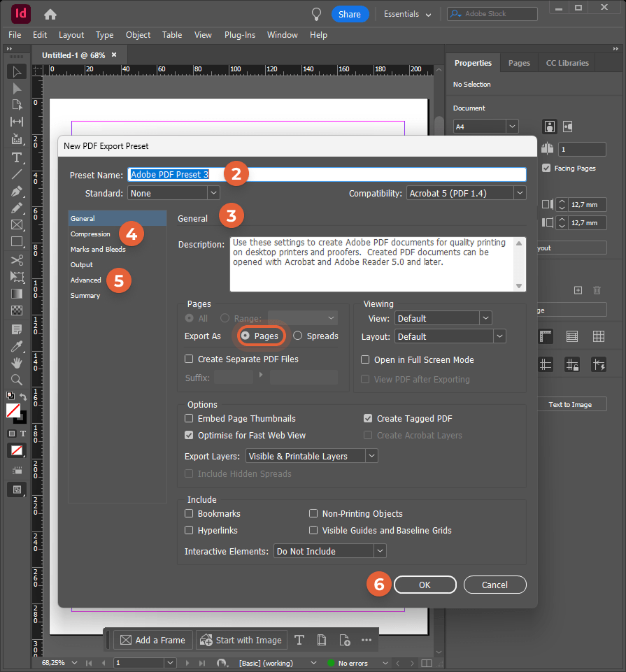The width and height of the screenshot is (626, 672).
Task: Select Marks and Bleeds category
Action: 98,250
